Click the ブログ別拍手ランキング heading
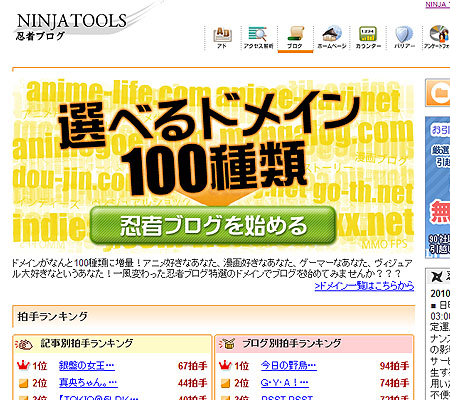This screenshot has height=400, width=450. pos(292,343)
